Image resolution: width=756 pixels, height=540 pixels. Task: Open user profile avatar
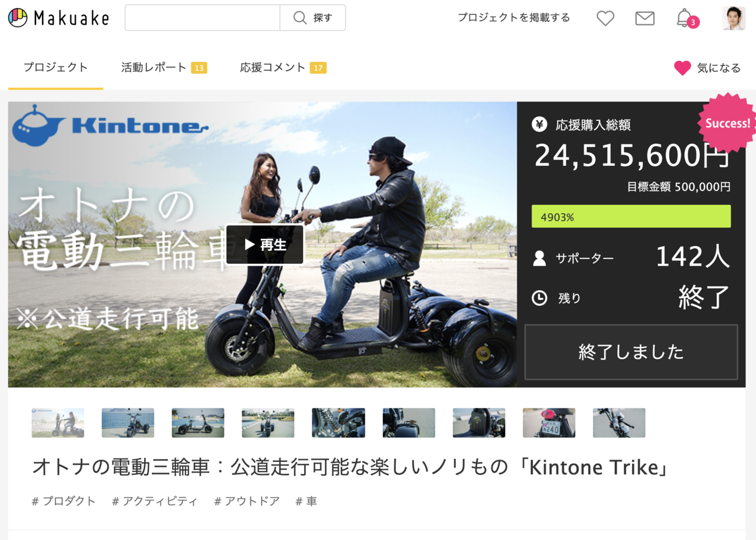pyautogui.click(x=734, y=18)
